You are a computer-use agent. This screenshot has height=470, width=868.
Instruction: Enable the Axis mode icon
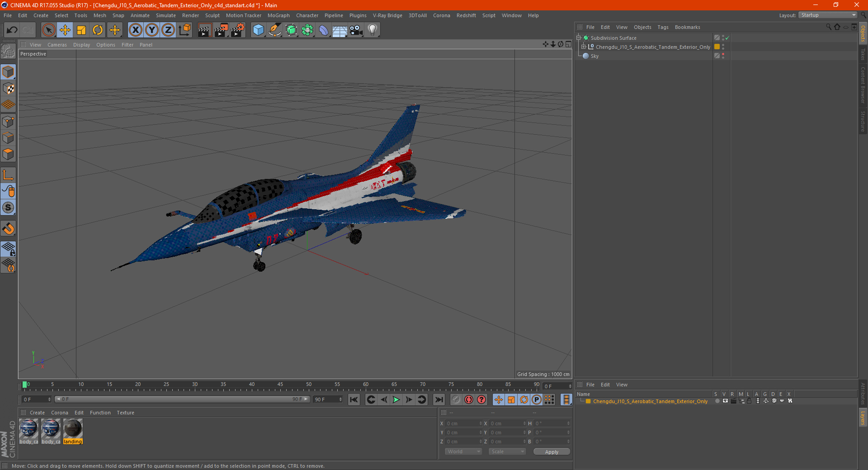coord(8,175)
